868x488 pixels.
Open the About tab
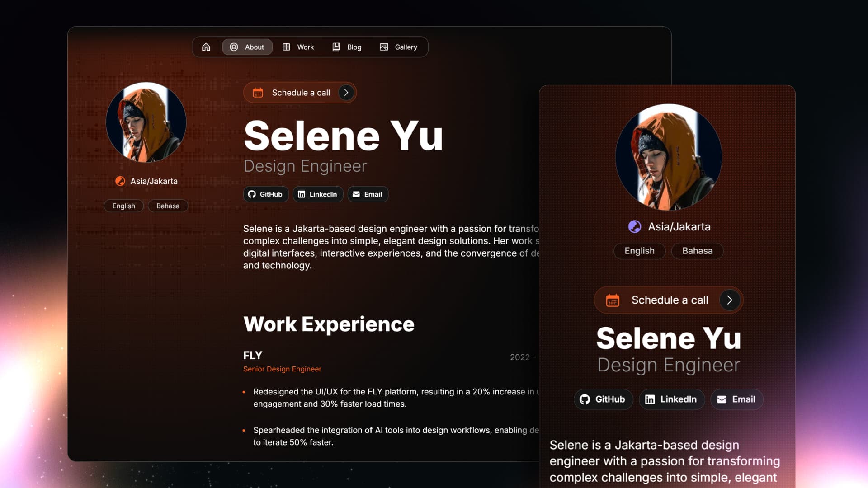tap(247, 47)
